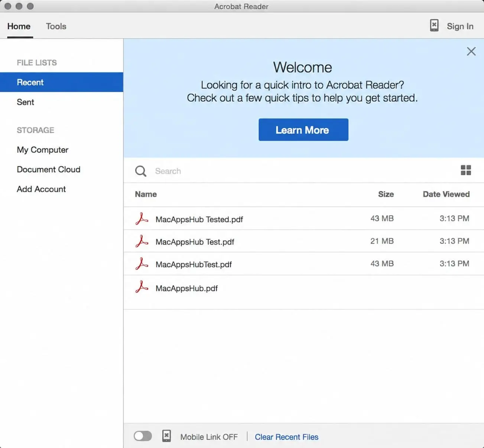Click the Mobile Link OFF label
This screenshot has height=448, width=484.
click(x=209, y=437)
